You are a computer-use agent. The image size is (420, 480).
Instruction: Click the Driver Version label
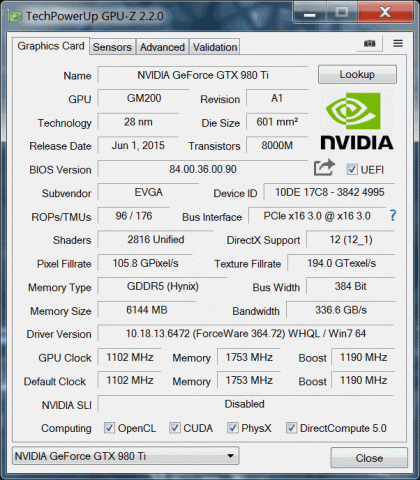click(59, 334)
